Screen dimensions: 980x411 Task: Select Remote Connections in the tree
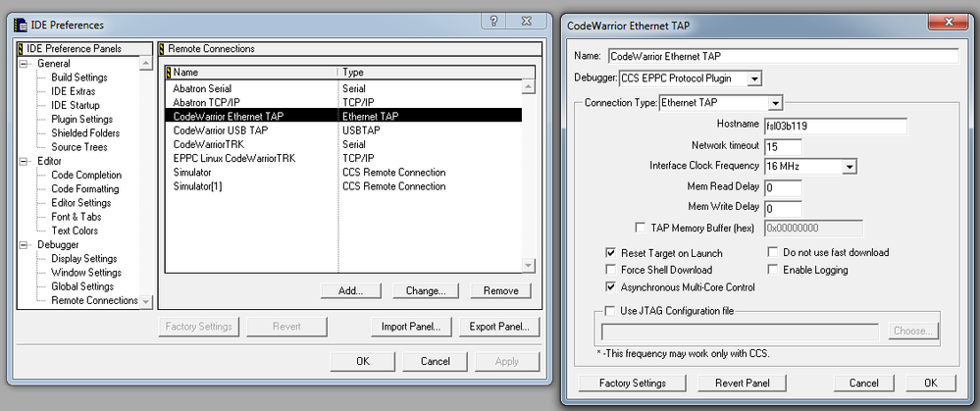[94, 300]
